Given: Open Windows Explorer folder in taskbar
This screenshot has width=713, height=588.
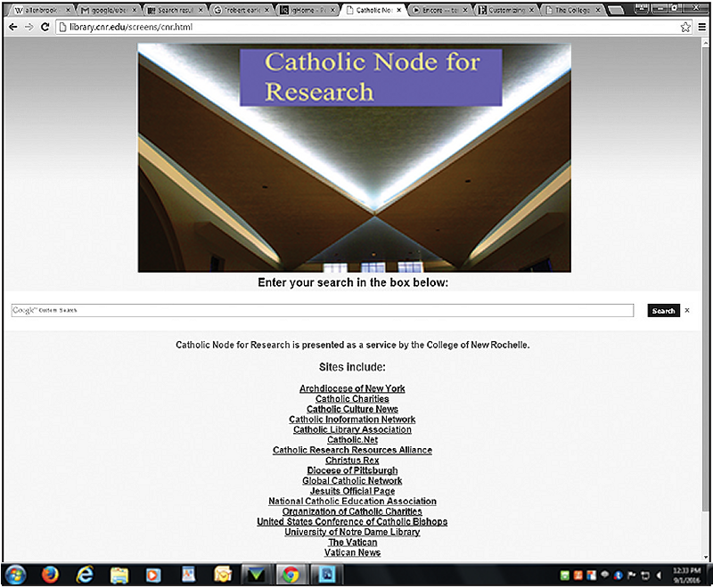Looking at the screenshot, I should click(119, 576).
